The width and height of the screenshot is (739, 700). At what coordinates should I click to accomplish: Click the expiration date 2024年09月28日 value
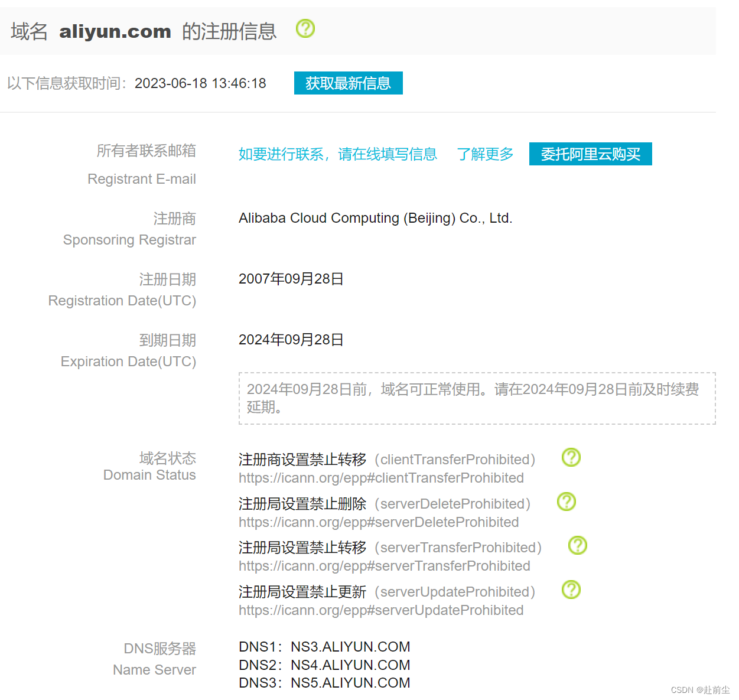(291, 340)
